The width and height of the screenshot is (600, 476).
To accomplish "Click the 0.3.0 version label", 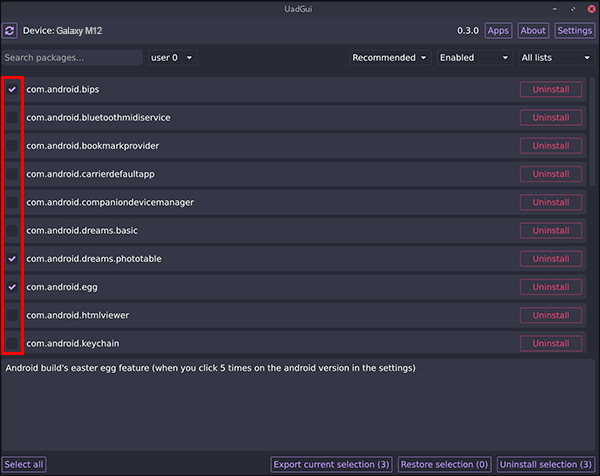I will click(x=468, y=31).
